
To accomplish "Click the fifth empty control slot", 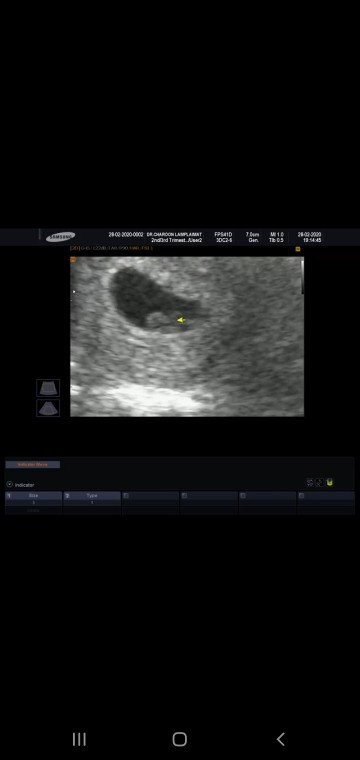I will point(267,503).
